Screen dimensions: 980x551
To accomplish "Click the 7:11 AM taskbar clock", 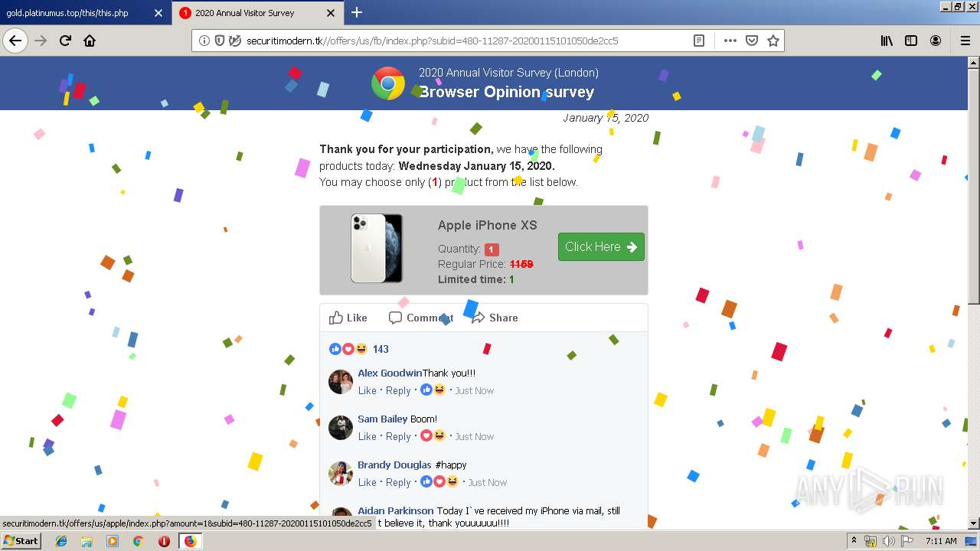I will pyautogui.click(x=941, y=541).
